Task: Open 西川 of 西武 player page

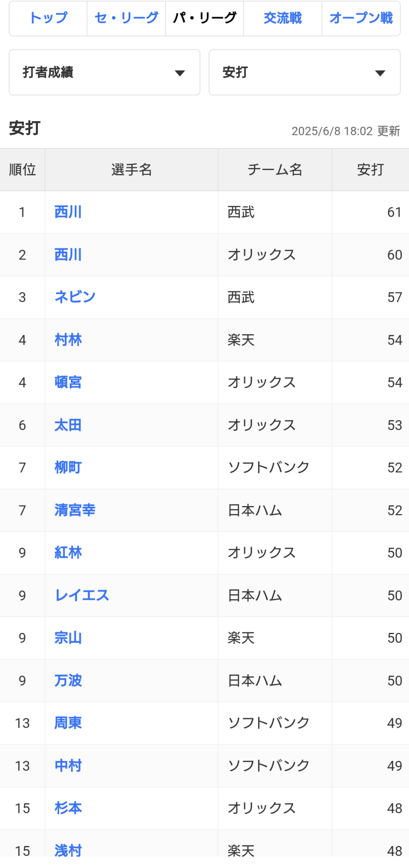Action: pyautogui.click(x=68, y=212)
